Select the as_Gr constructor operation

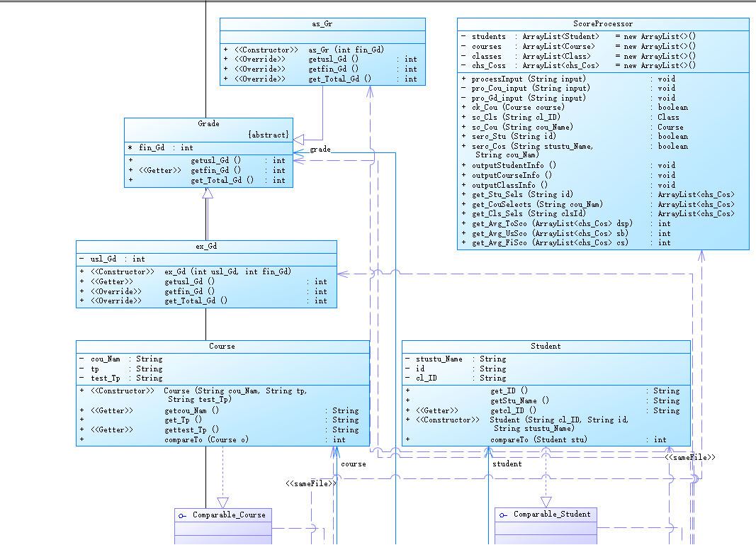304,50
